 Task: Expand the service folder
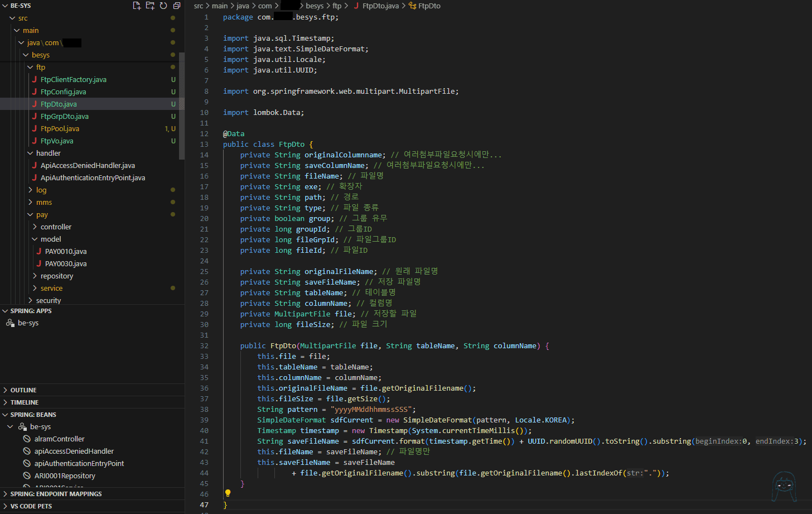pyautogui.click(x=35, y=289)
